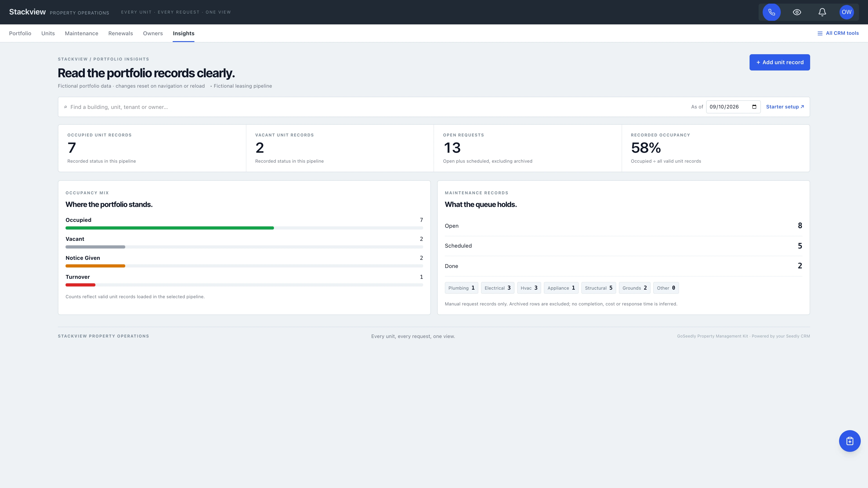
Task: Click the All CRM tools hamburger icon
Action: tap(820, 33)
